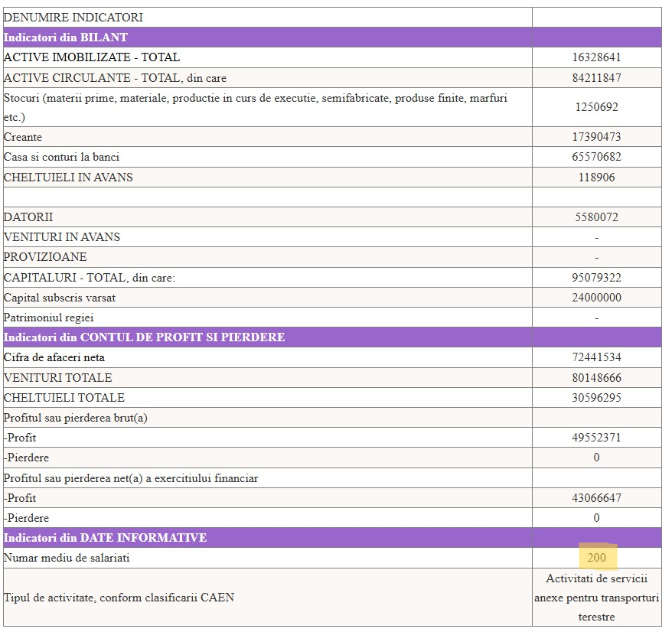Click the 'Indicatori din CONTUL DE PROFIT SI PIERDERE' header
Viewport: 672px width, 632px height.
pos(145,337)
